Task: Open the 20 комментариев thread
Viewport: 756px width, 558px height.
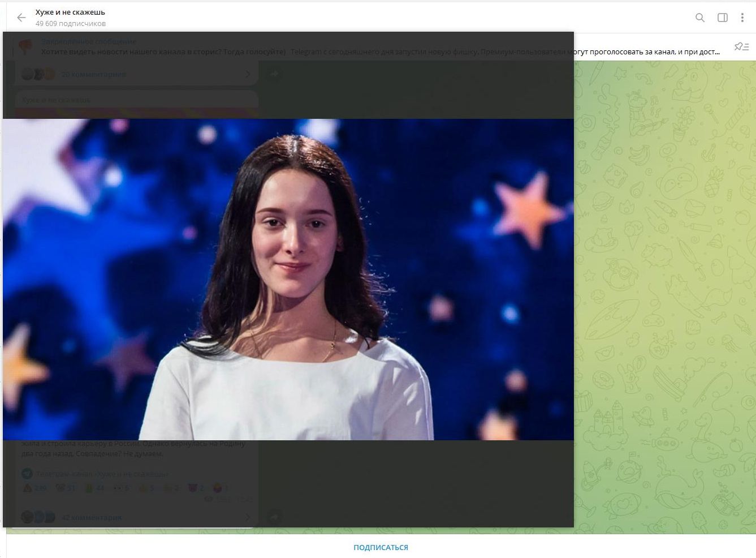Action: pyautogui.click(x=93, y=74)
